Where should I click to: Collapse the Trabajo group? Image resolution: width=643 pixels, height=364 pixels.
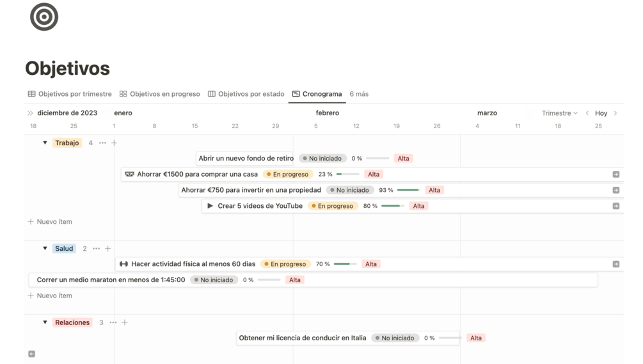[45, 143]
